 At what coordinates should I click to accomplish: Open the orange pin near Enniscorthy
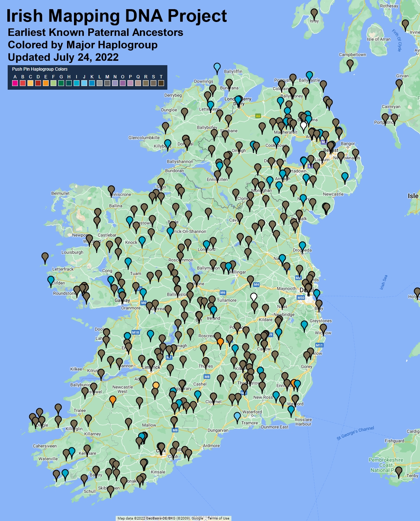coord(293,383)
